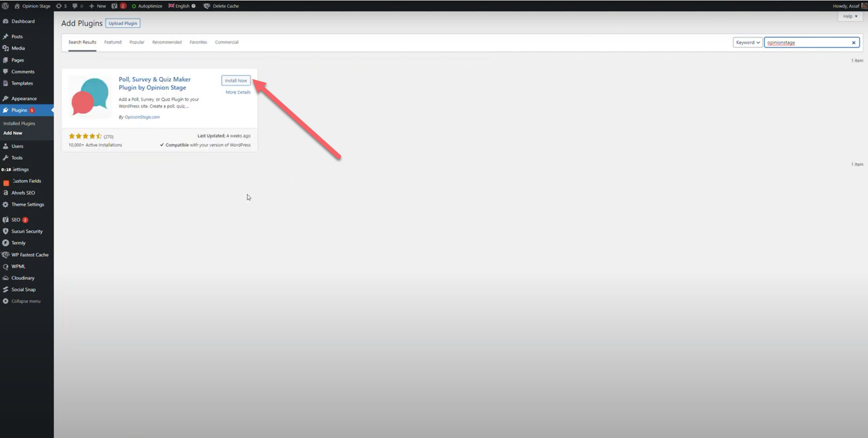The image size is (868, 438).
Task: Open the Social Snap icon
Action: (5, 290)
